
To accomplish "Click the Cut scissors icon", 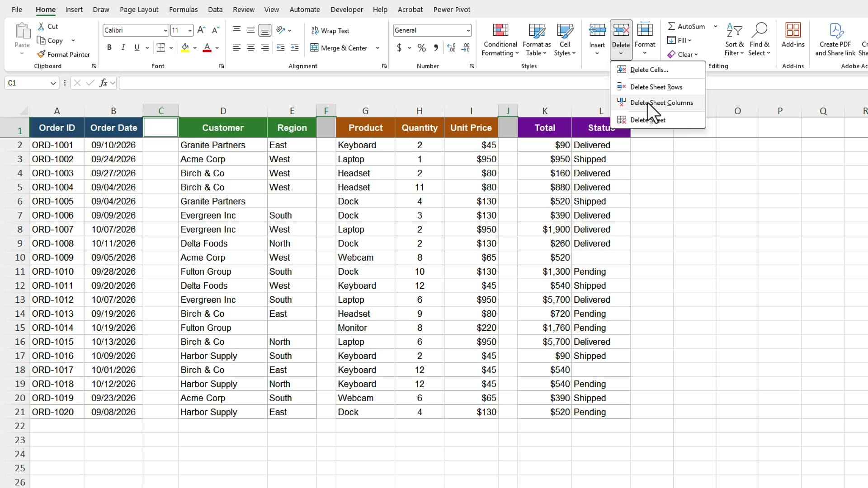I will coord(41,26).
